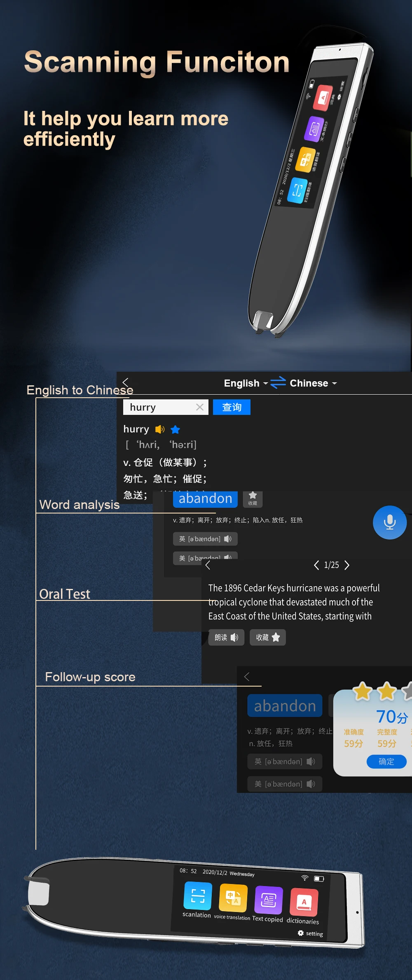Click the blue 查询 search button

232,407
